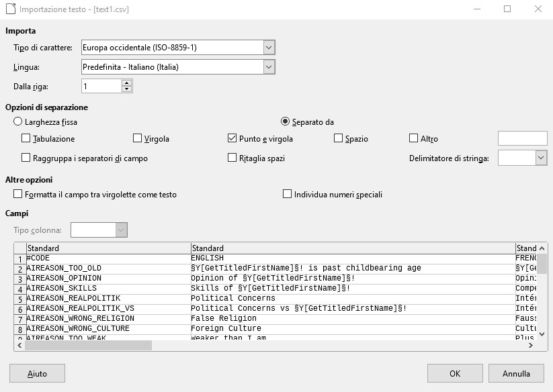The image size is (553, 392).
Task: Click the AIREASON_WRONG_CULTURE cell
Action: 109,329
